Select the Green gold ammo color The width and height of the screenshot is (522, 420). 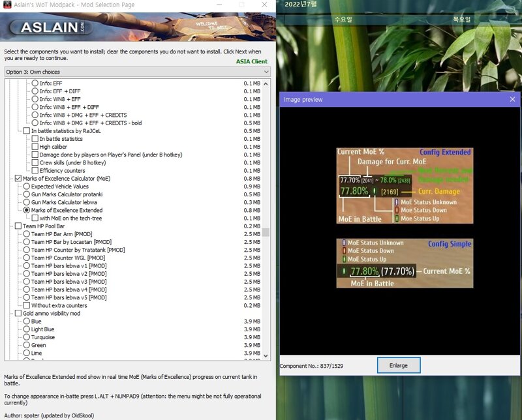[27, 345]
